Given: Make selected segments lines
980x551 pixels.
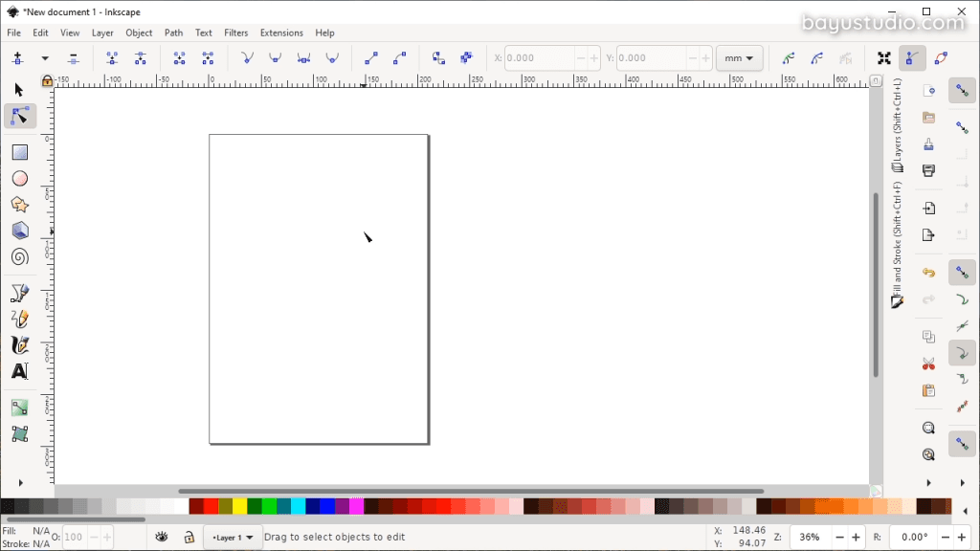Looking at the screenshot, I should click(371, 58).
